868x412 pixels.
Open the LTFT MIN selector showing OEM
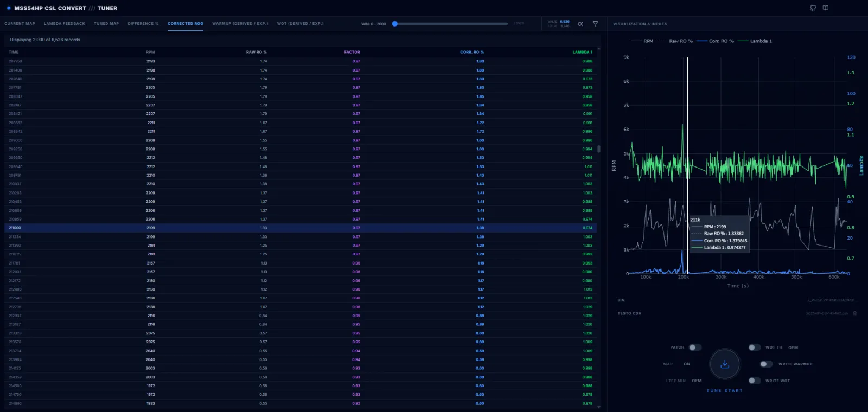coord(697,381)
